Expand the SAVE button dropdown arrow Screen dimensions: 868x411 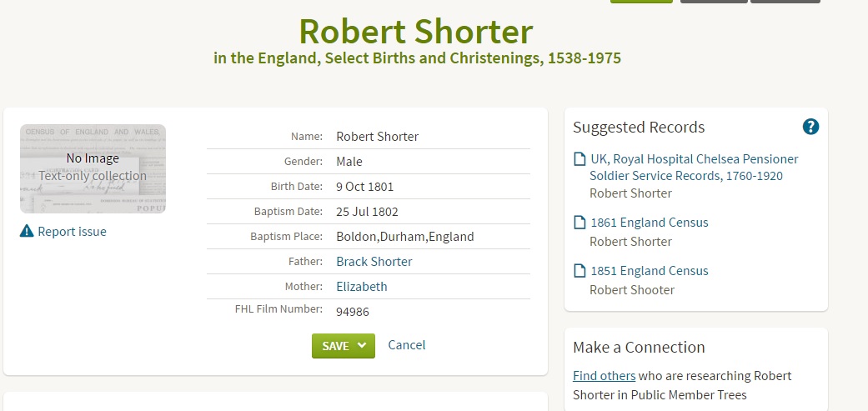pos(362,346)
